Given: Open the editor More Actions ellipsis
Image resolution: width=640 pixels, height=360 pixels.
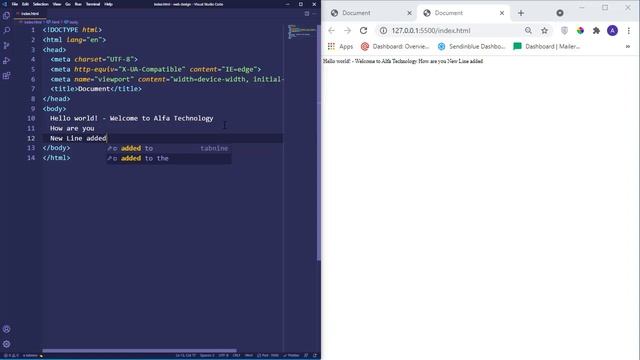Looking at the screenshot, I should click(x=314, y=13).
